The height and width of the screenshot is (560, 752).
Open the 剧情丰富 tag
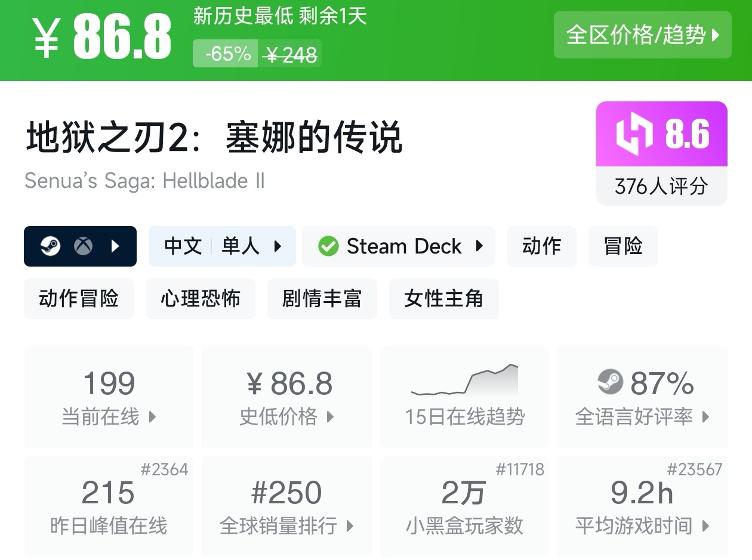322,298
